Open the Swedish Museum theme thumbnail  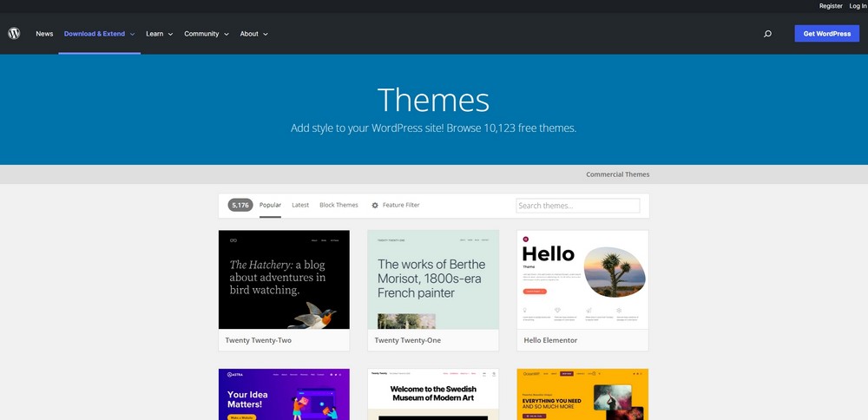433,394
